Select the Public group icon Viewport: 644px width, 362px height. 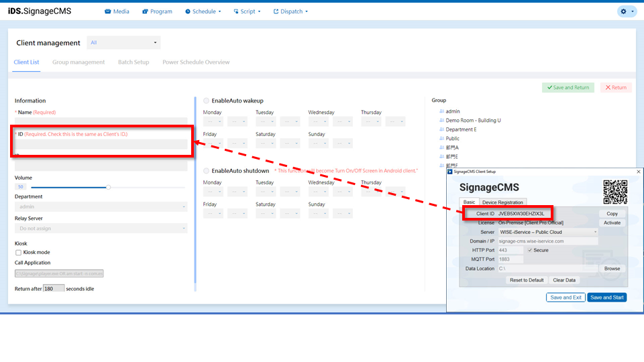[442, 139]
